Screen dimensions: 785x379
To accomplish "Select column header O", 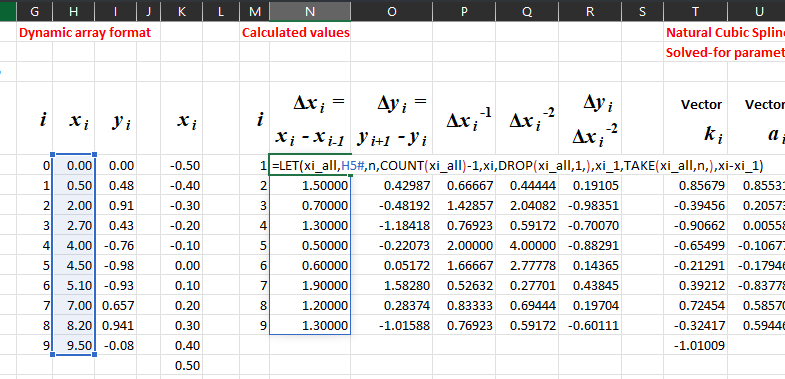I will coord(391,12).
